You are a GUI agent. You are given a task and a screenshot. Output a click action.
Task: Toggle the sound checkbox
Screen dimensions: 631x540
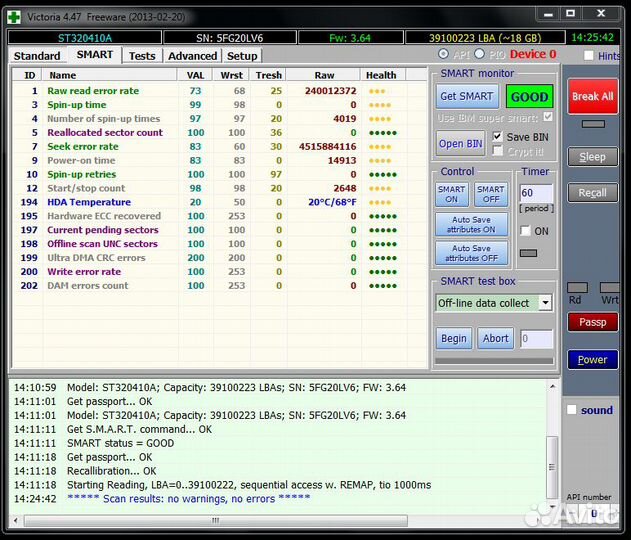[572, 410]
